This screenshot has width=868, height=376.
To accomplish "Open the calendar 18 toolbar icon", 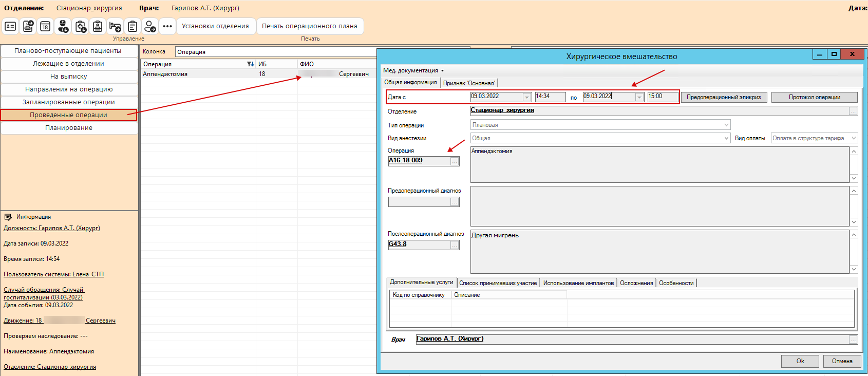I will pos(45,26).
